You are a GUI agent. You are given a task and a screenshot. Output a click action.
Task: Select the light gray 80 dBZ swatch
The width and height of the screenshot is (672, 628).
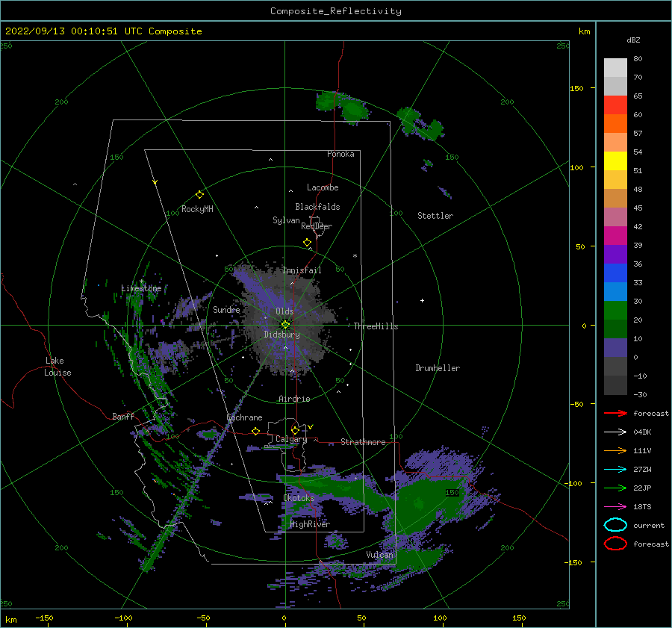pos(615,67)
